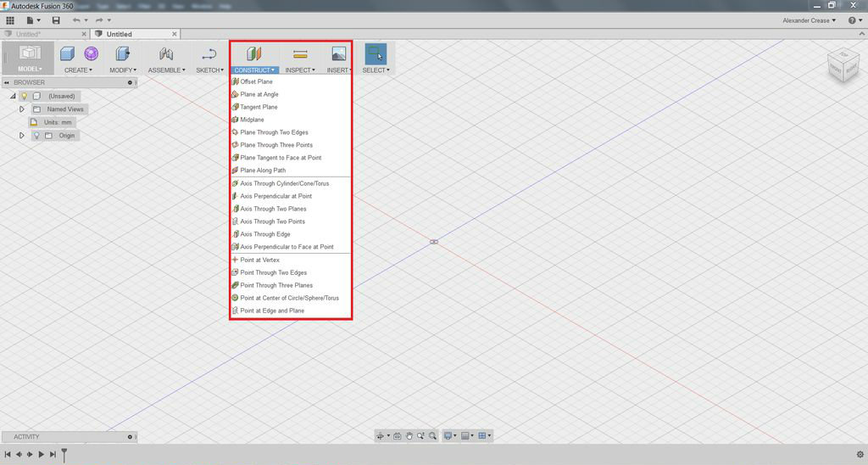Image resolution: width=868 pixels, height=465 pixels.
Task: Open the Alexander Crease account dropdown
Action: (809, 20)
